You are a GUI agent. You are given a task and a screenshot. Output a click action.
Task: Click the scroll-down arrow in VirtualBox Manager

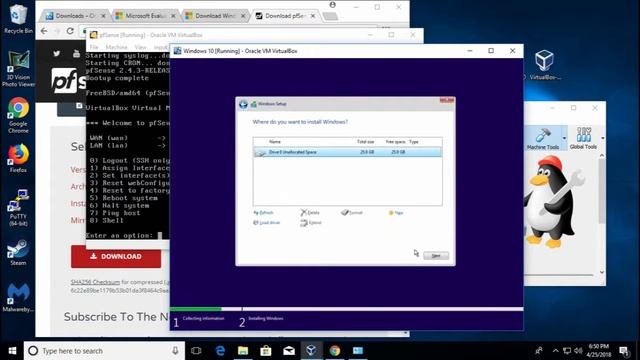pyautogui.click(x=602, y=272)
